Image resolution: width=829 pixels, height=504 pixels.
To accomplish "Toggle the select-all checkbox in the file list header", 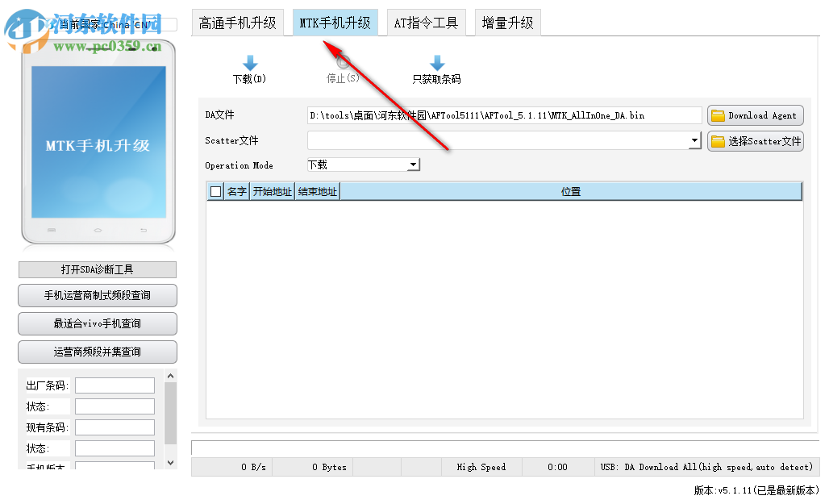I will 216,191.
